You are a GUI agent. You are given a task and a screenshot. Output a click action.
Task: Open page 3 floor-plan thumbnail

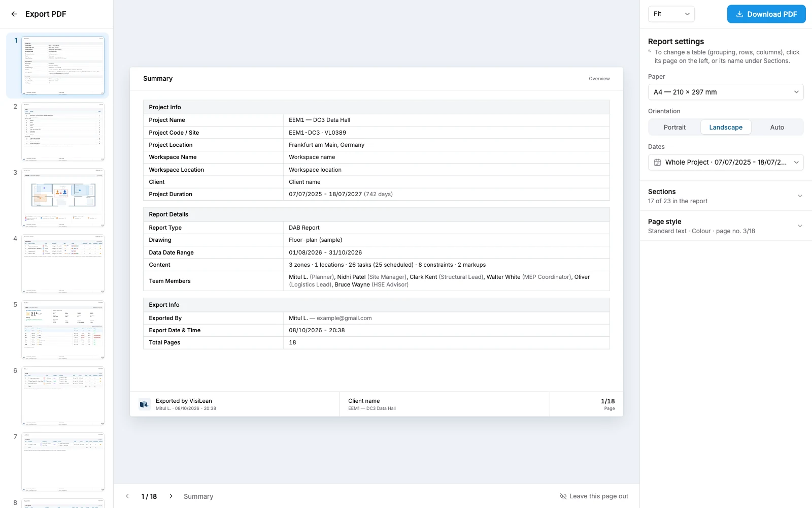tap(63, 198)
